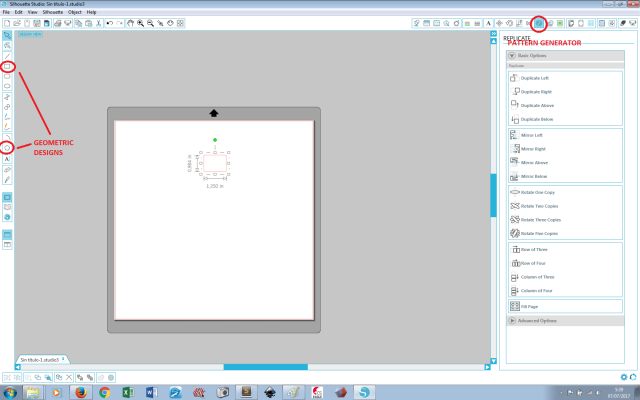Open the Help menu
Screen dimensions: 640x400
coord(91,12)
